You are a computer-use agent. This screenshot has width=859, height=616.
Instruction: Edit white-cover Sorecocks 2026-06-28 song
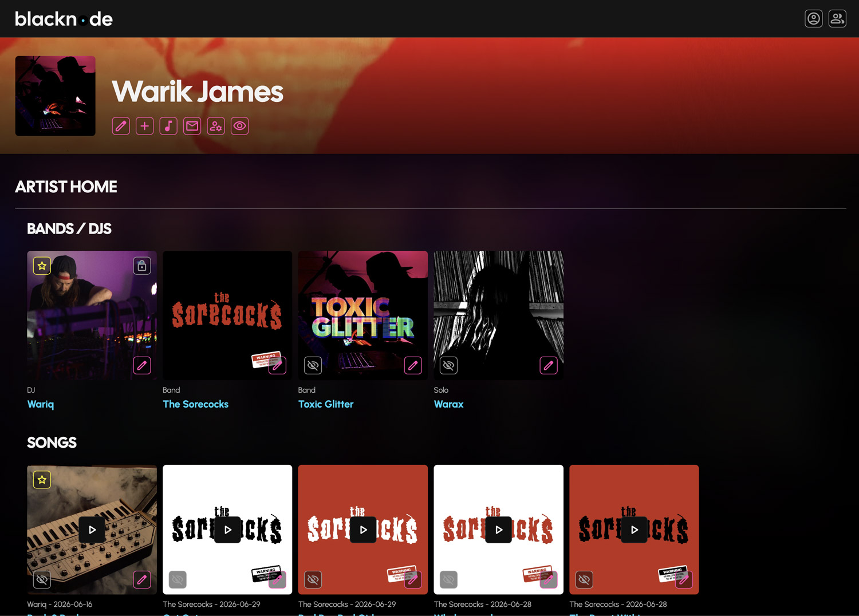(x=549, y=579)
